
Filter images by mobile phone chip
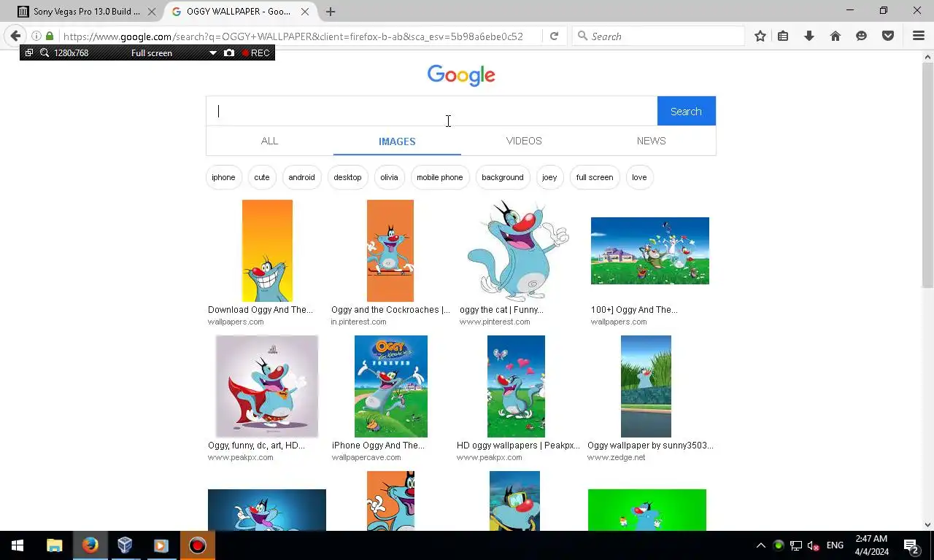(440, 177)
